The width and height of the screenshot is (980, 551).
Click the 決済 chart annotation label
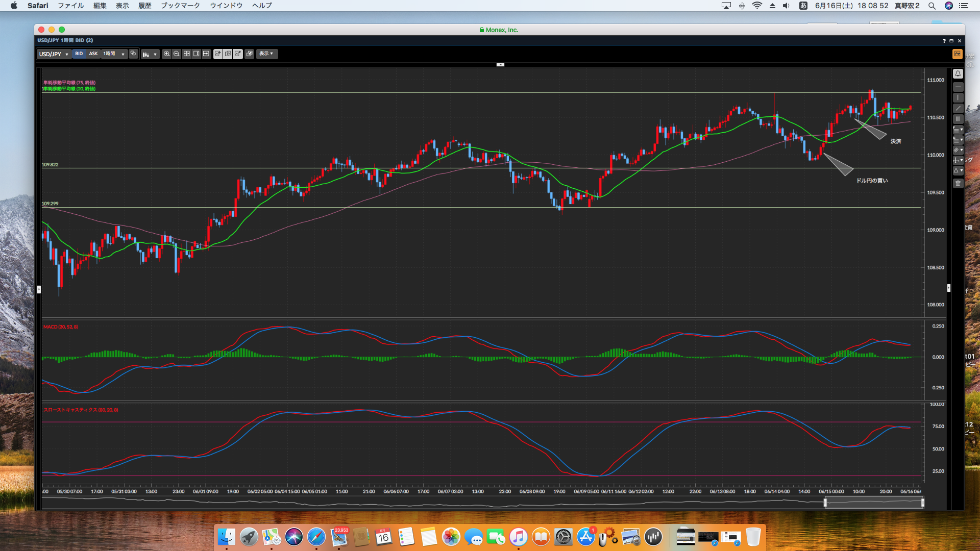click(896, 141)
